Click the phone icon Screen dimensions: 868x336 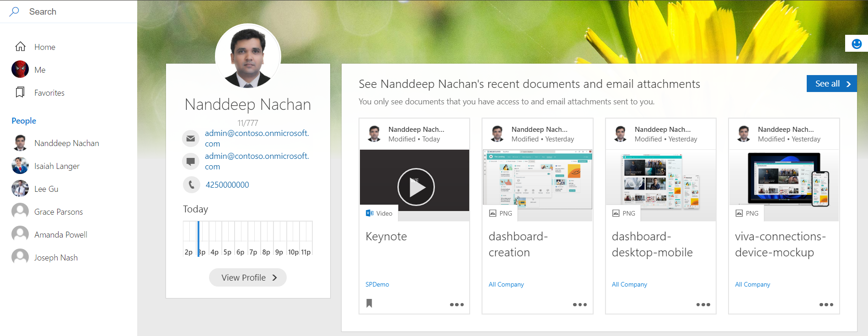192,184
